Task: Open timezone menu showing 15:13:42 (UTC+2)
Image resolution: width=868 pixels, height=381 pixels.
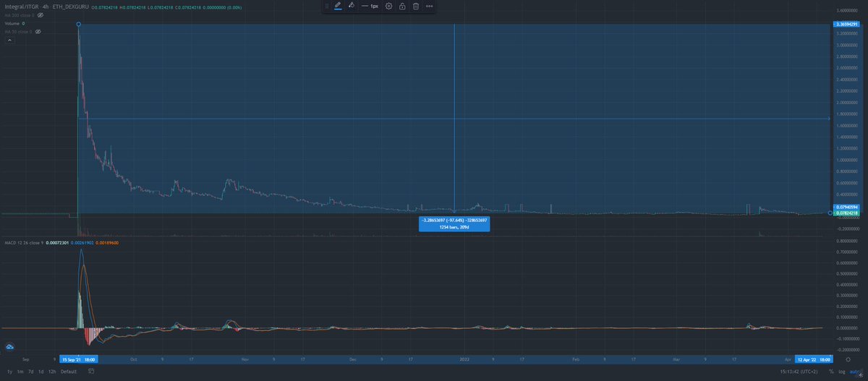Action: [x=800, y=372]
